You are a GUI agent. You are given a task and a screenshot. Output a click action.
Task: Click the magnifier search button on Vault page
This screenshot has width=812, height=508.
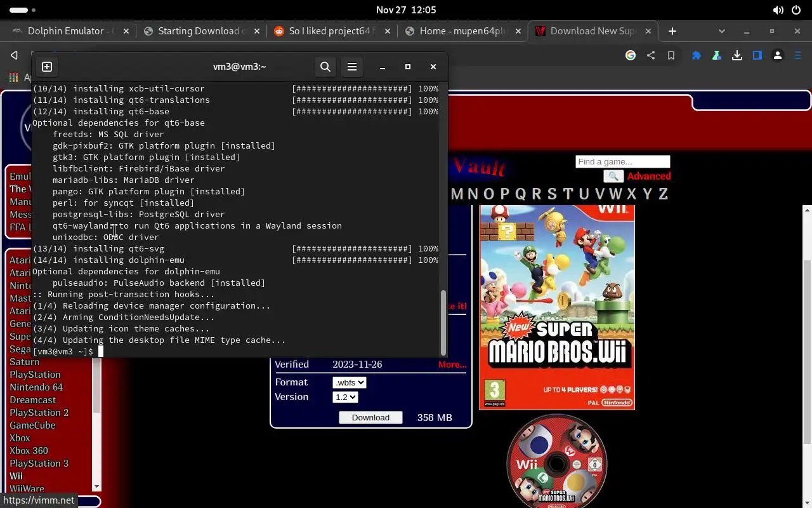[x=613, y=177]
